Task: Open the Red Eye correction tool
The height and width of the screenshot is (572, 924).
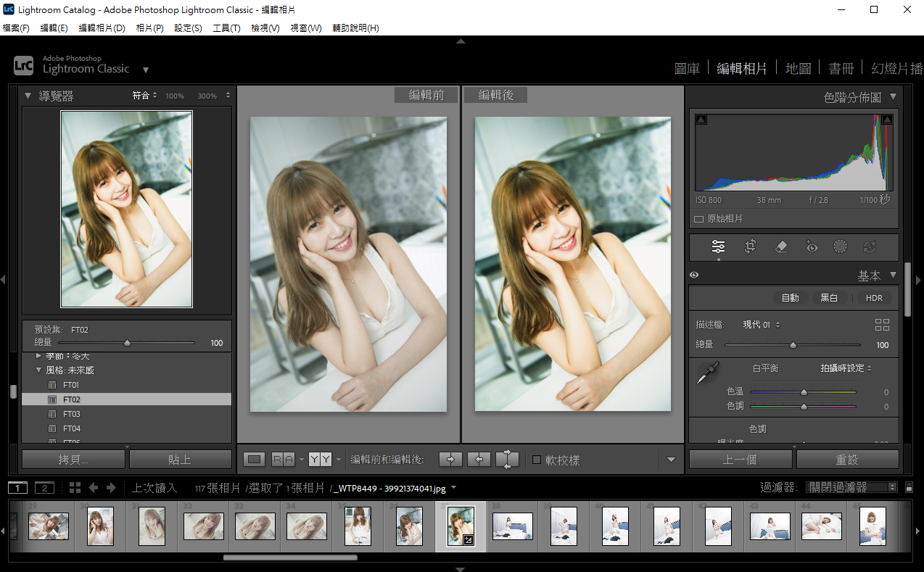Action: tap(812, 246)
